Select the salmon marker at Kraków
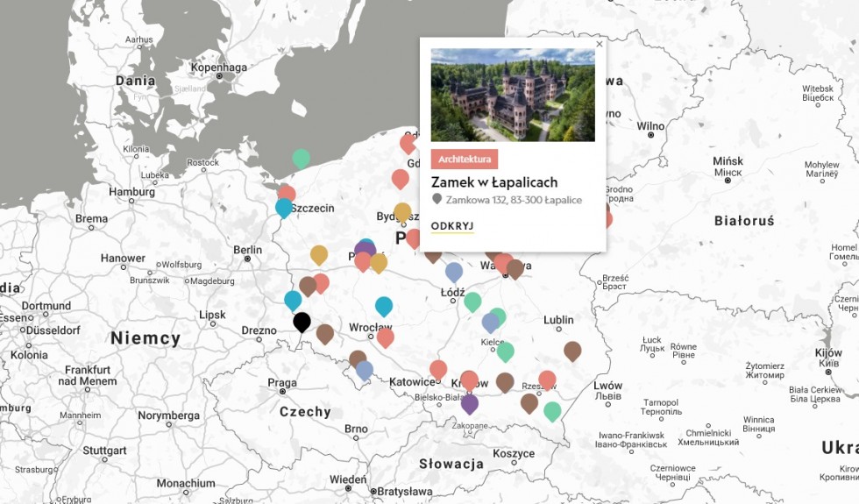This screenshot has height=504, width=859. point(469,380)
